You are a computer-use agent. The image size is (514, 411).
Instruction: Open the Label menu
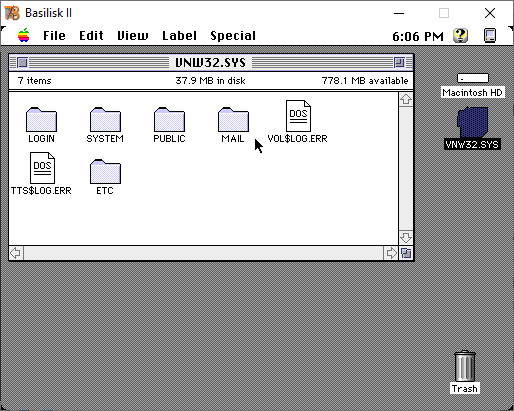tap(179, 36)
